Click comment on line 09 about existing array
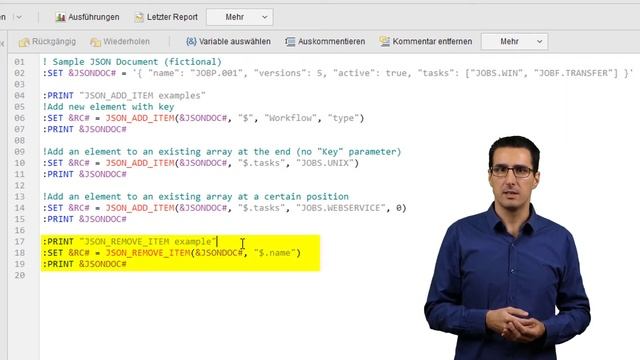This screenshot has width=640, height=360. click(222, 152)
